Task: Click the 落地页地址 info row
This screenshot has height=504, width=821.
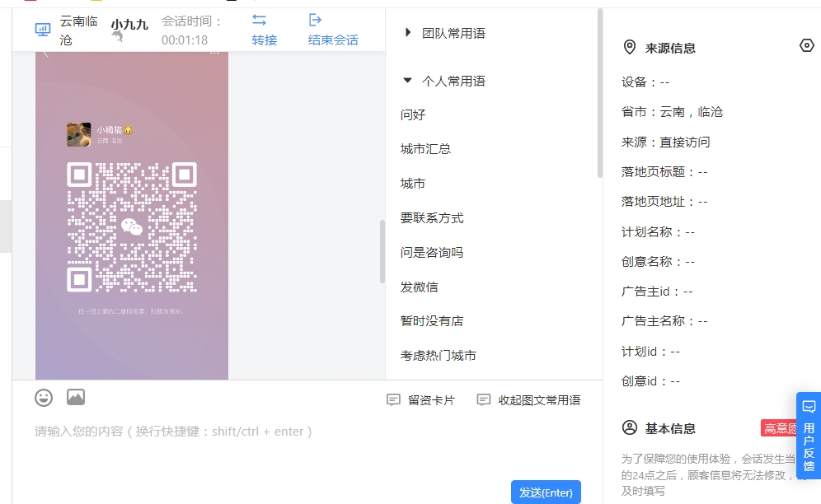Action: pyautogui.click(x=664, y=202)
